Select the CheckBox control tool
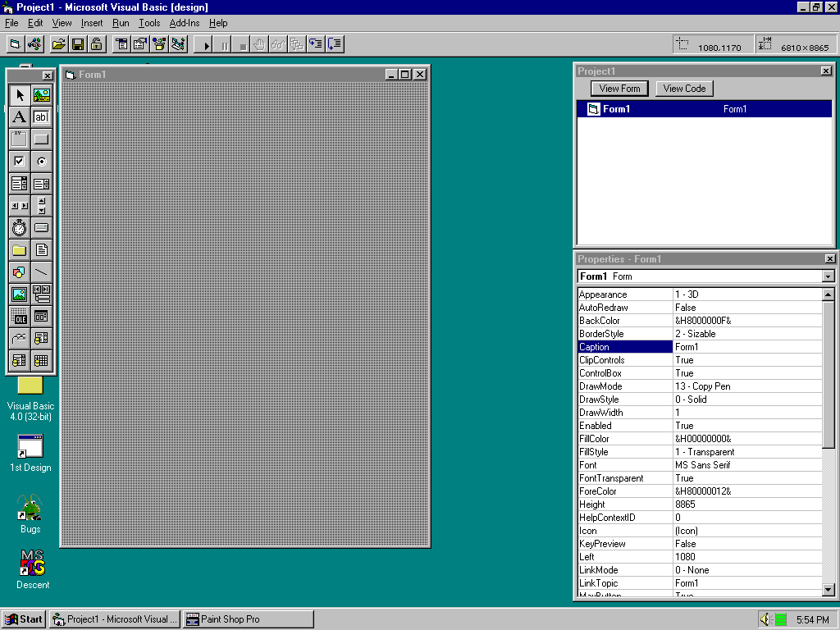Screen dimensions: 840x630 20,162
